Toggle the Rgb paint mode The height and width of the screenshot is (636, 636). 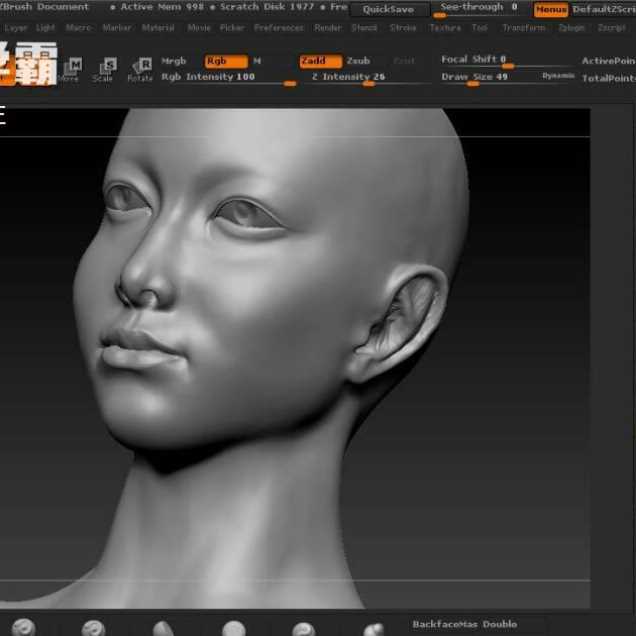coord(226,61)
